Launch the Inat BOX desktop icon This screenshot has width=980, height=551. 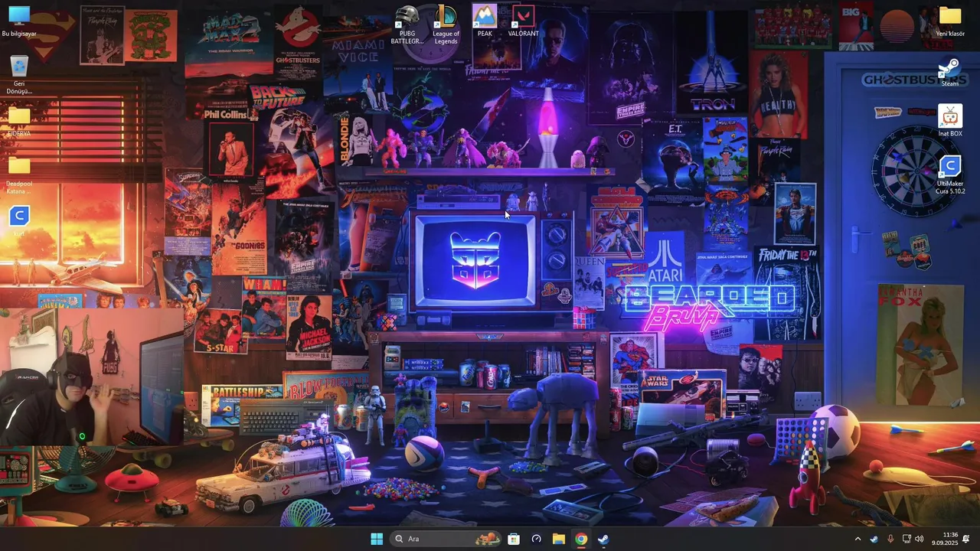(x=950, y=122)
